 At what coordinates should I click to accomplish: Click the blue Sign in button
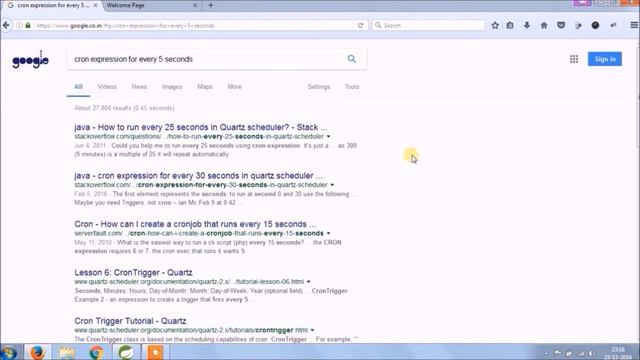click(605, 59)
